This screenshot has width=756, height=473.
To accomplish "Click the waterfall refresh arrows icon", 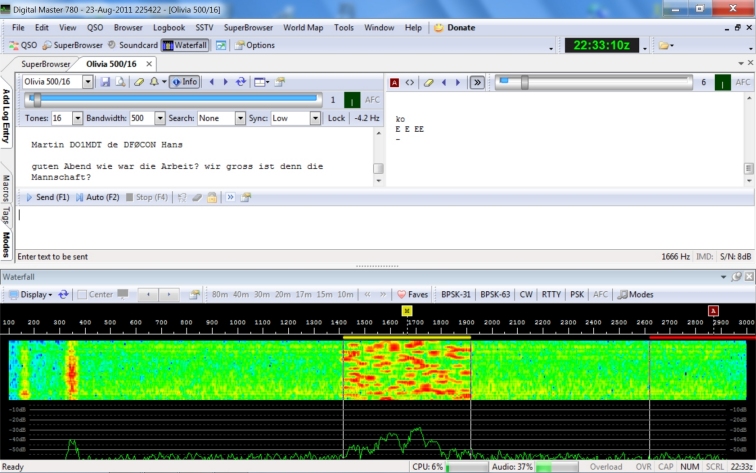I will pos(64,295).
